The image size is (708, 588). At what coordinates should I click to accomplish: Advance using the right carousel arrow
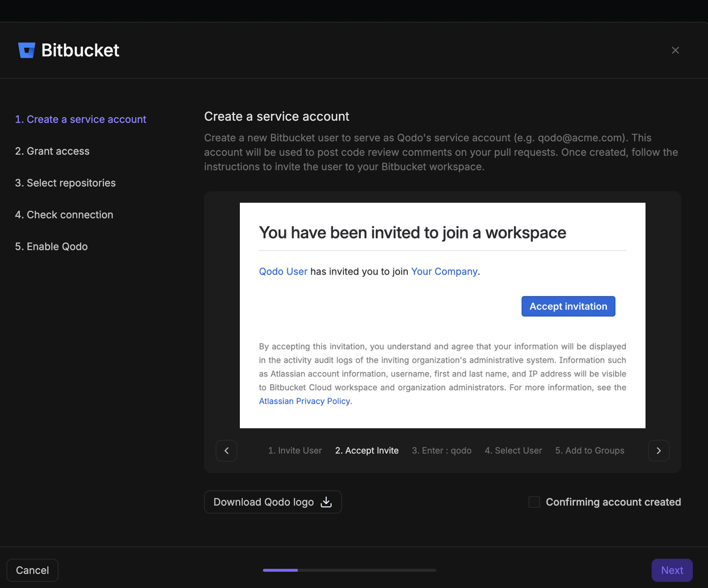pyautogui.click(x=659, y=450)
